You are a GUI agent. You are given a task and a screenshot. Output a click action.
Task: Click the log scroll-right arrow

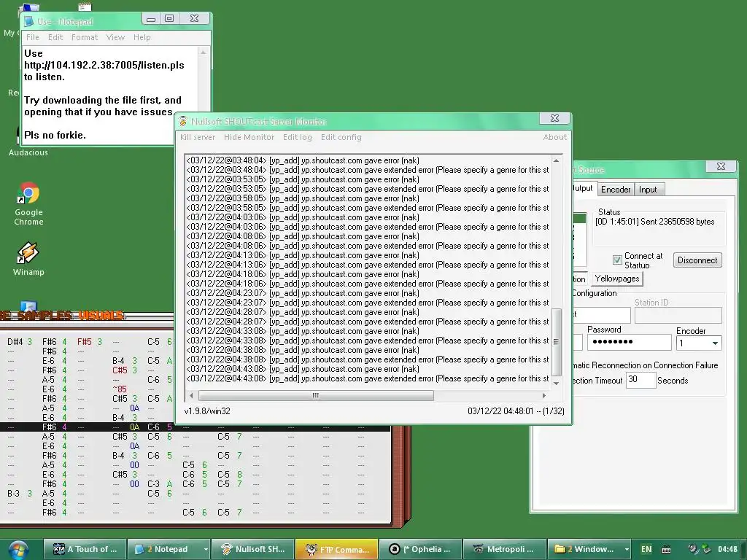pos(544,395)
